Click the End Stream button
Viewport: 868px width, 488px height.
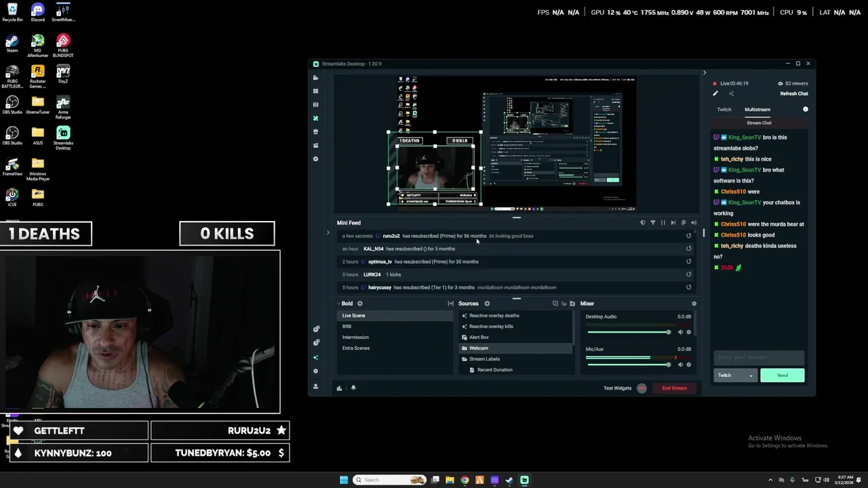click(x=674, y=388)
